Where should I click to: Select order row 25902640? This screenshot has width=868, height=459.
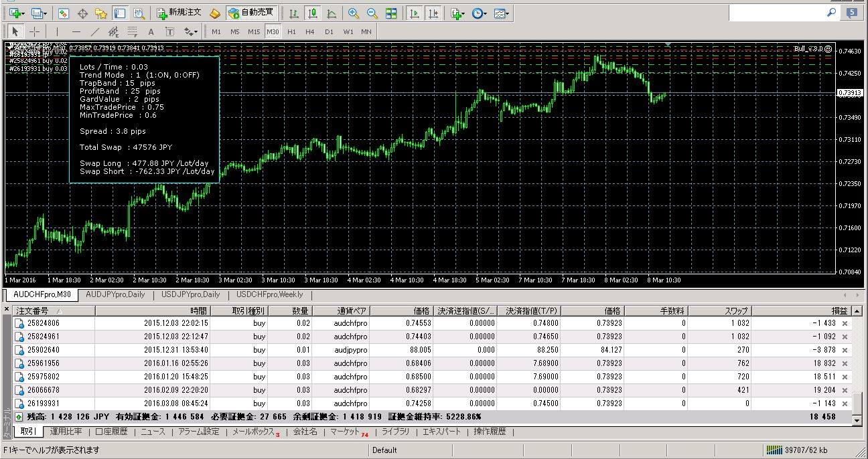pyautogui.click(x=432, y=350)
